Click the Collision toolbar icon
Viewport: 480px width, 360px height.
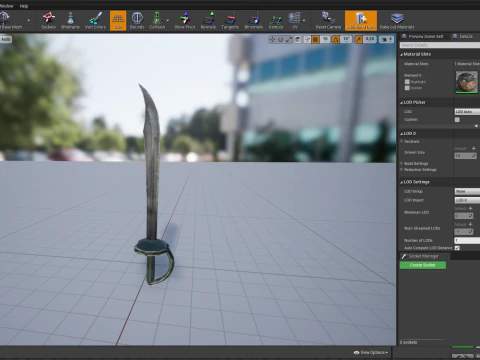click(x=157, y=21)
